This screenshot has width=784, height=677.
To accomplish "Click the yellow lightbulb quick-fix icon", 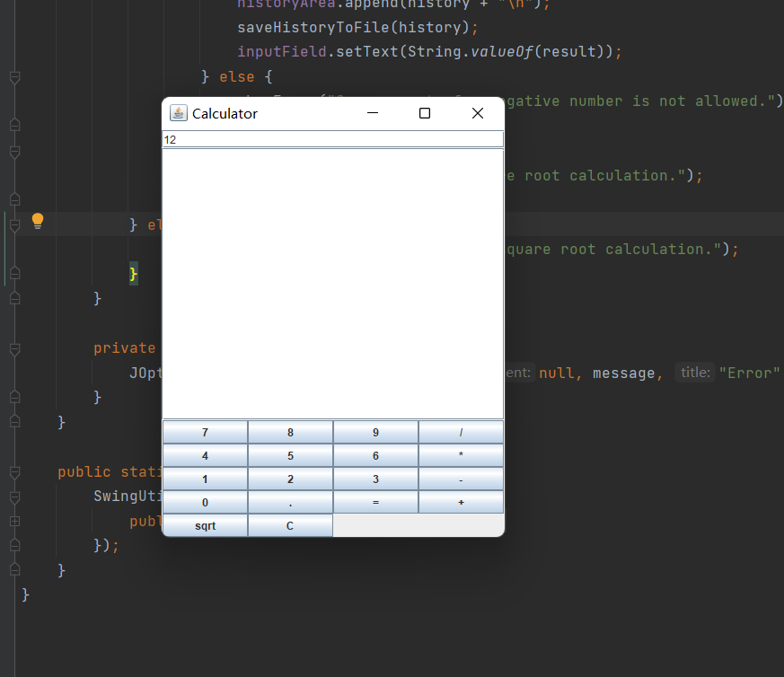I will click(x=38, y=221).
